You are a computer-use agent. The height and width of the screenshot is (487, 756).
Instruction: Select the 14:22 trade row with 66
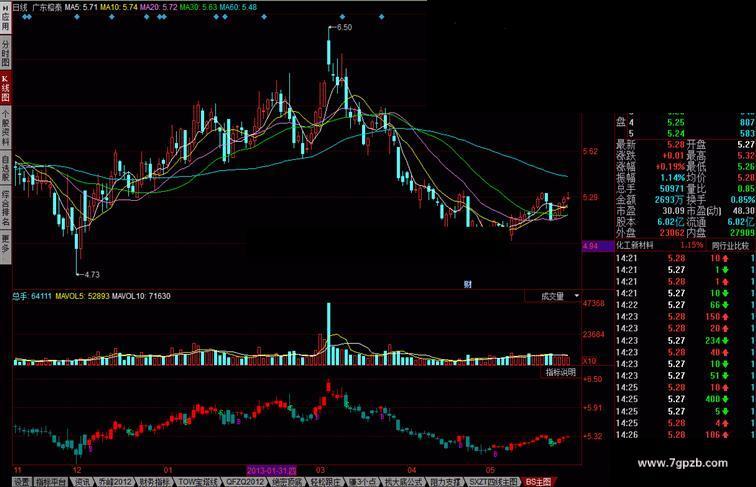point(685,305)
